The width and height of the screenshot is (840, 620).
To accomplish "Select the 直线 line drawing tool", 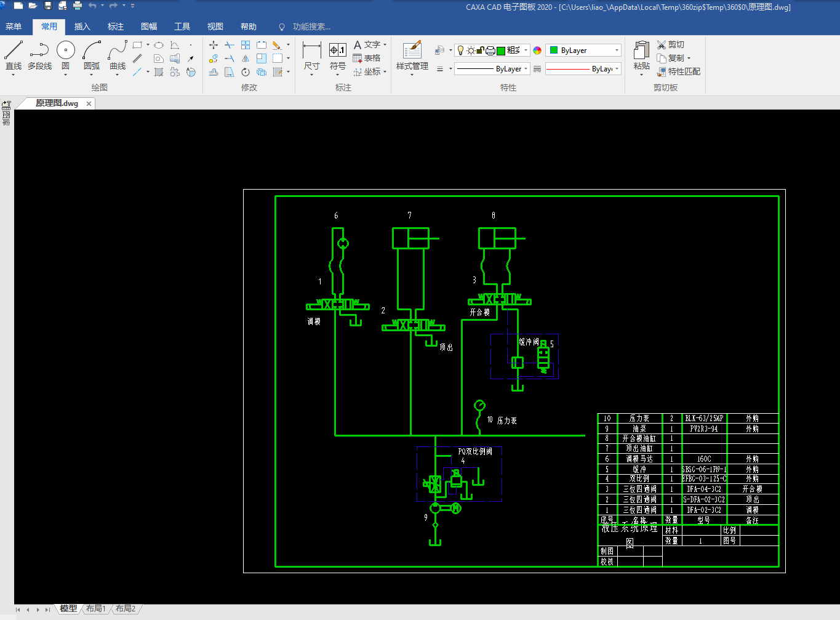I will pyautogui.click(x=14, y=56).
